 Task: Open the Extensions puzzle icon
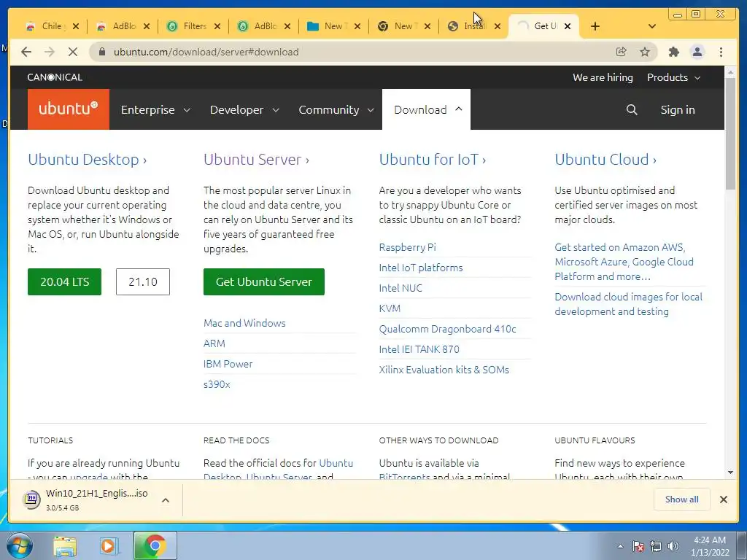point(673,52)
